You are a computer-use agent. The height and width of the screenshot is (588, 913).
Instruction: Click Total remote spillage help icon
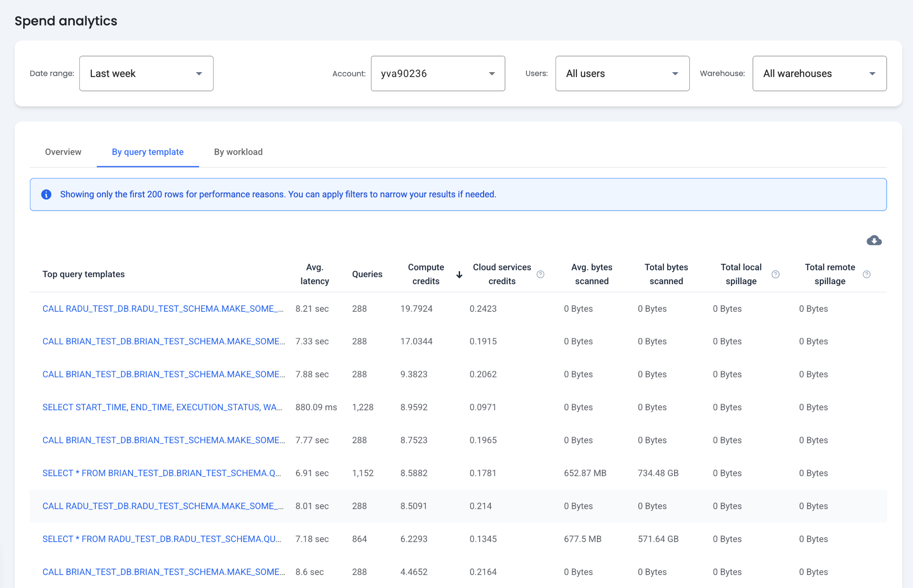866,274
